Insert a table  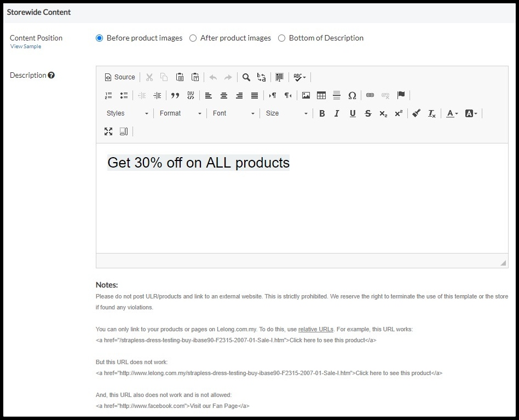(x=321, y=95)
